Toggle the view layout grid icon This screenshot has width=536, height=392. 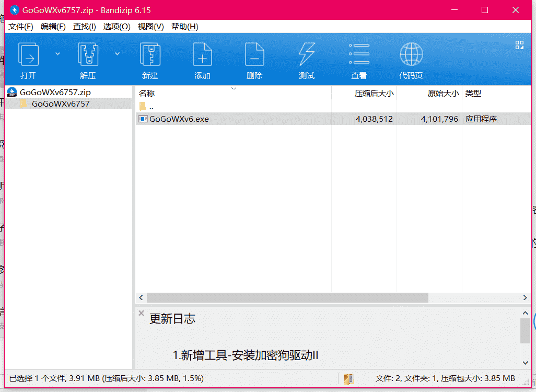point(520,45)
